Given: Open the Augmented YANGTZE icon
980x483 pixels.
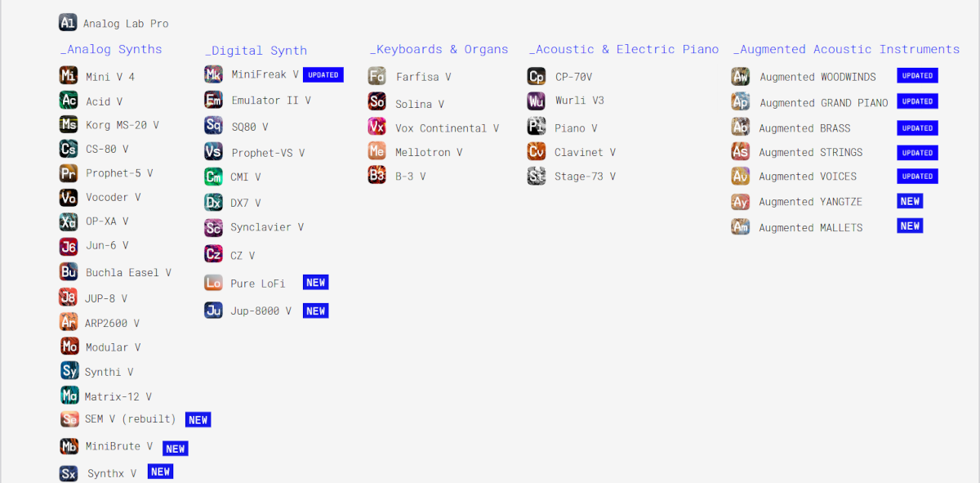Looking at the screenshot, I should 741,201.
